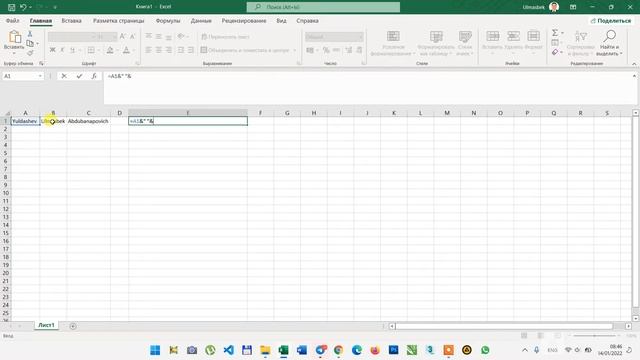Screen dimensions: 640x360
Task: Click the text orientation icon
Action: [181, 36]
